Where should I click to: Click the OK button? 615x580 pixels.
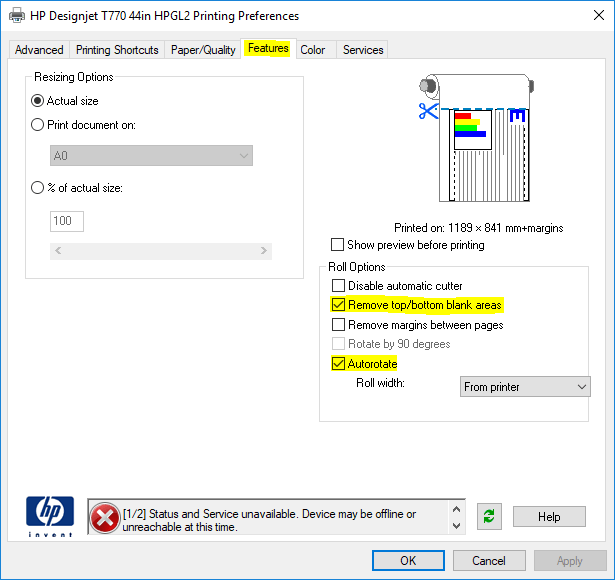(x=408, y=560)
